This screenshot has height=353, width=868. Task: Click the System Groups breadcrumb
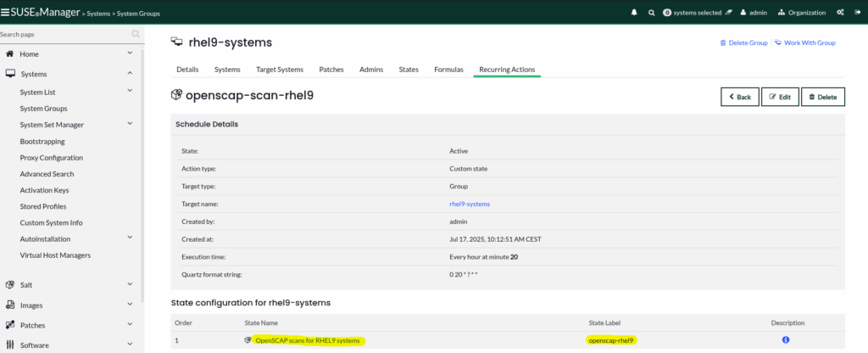(x=138, y=14)
